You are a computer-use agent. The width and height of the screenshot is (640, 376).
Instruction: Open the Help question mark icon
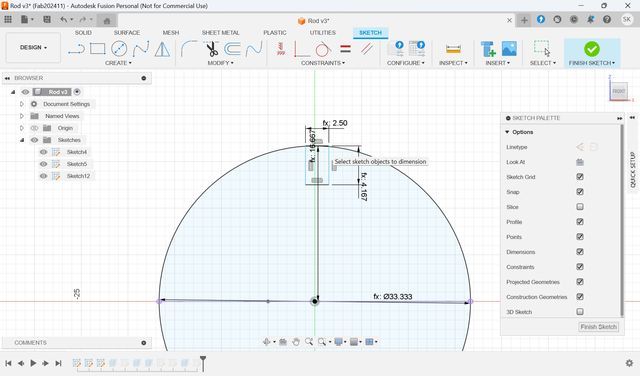(607, 19)
